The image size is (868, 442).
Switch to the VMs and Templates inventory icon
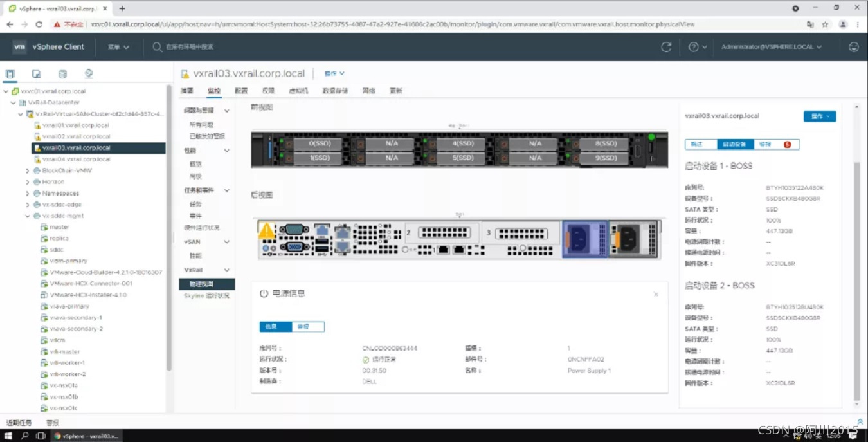[x=37, y=74]
